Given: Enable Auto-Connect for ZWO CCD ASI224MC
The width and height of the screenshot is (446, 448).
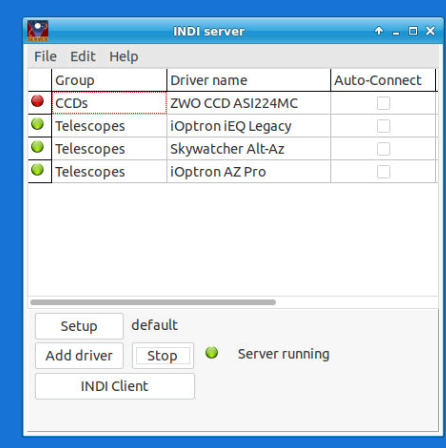Looking at the screenshot, I should pyautogui.click(x=383, y=103).
